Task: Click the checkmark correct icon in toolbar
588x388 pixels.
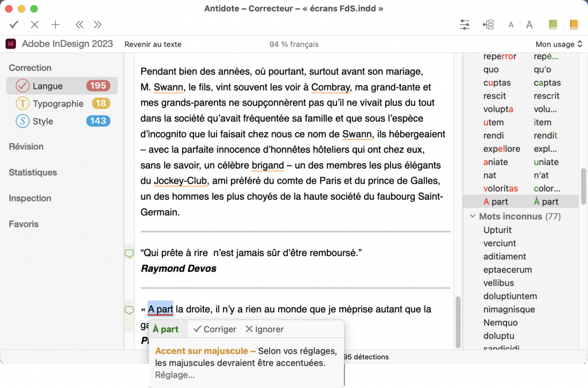Action: click(14, 25)
